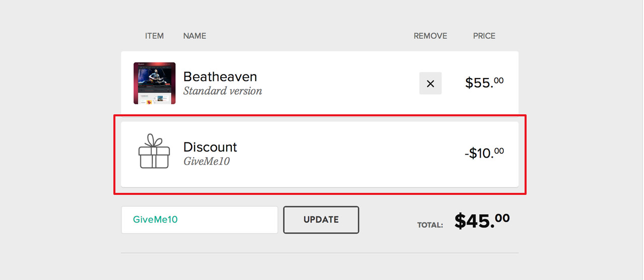Click the -$10.00 discount amount
The image size is (644, 280).
tap(484, 153)
